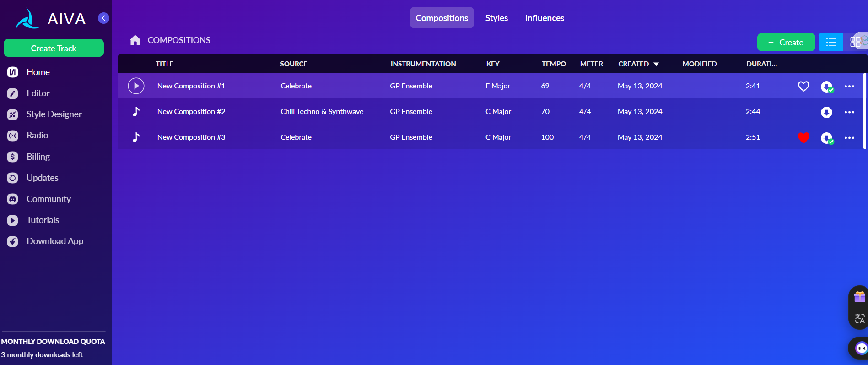Download New Composition #2

point(826,112)
